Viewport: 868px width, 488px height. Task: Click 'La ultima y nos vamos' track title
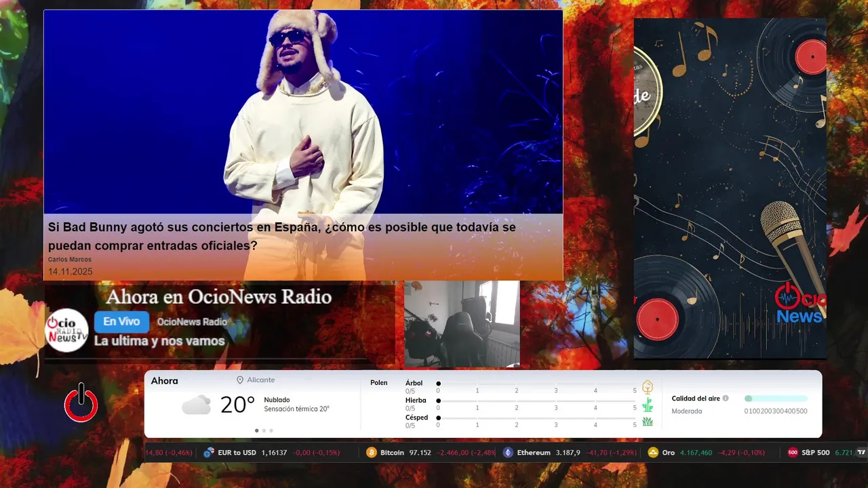[x=159, y=341]
